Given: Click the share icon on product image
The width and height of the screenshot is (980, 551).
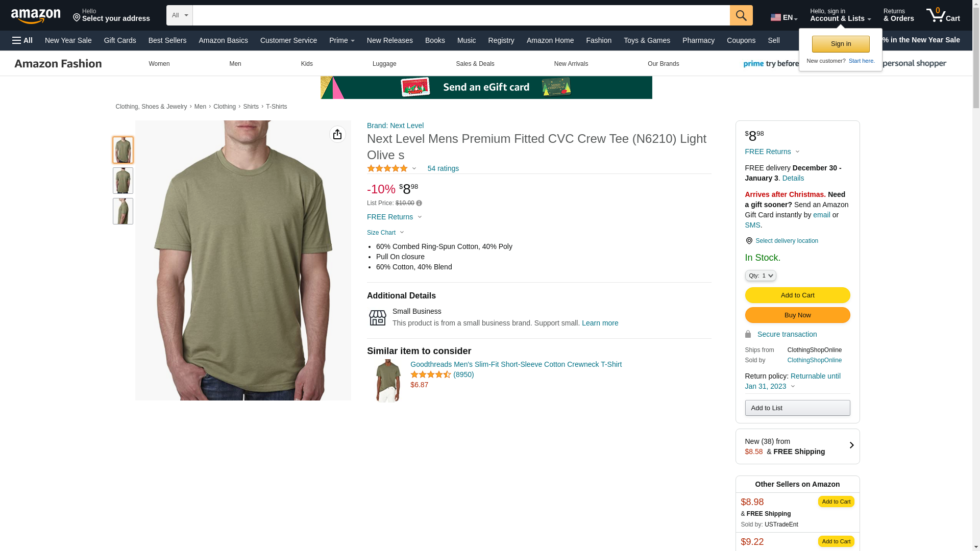Looking at the screenshot, I should click(x=337, y=134).
